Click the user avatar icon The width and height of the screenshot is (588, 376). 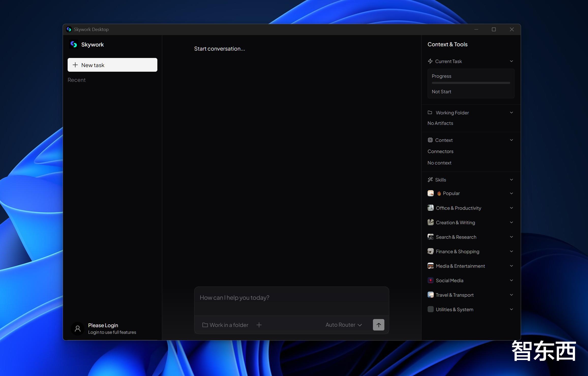(78, 328)
